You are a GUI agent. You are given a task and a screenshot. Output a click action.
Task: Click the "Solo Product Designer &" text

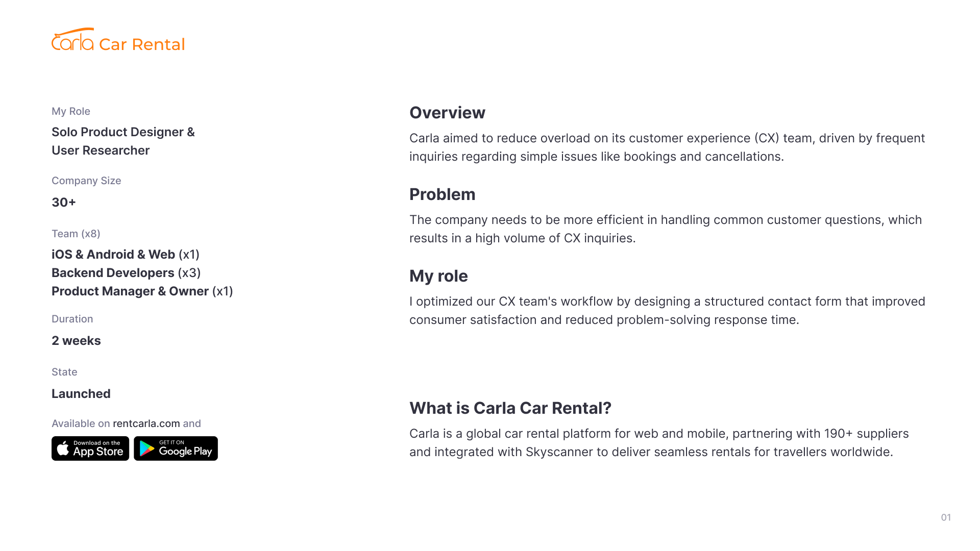123,132
